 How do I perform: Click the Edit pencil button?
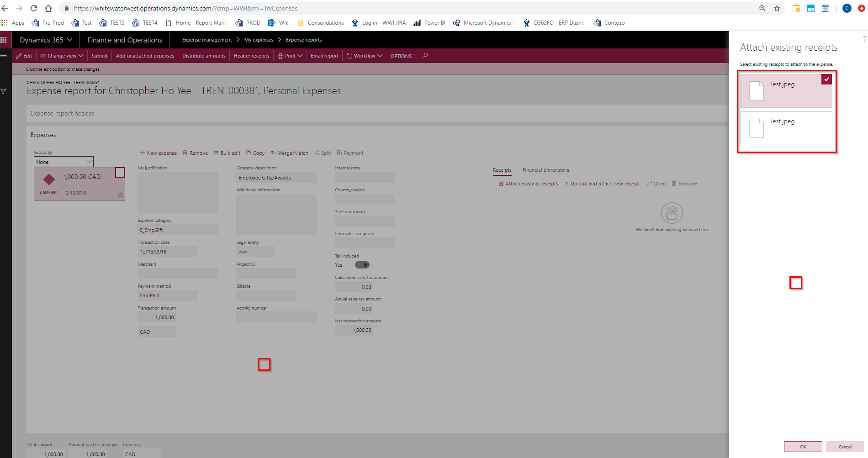coord(24,56)
